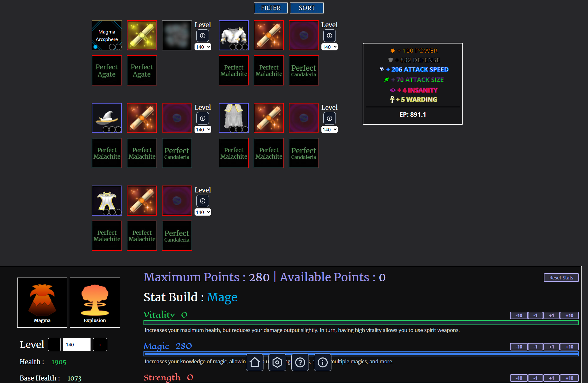Open the question mark help icon
Screen dimensions: 588x383
[x=300, y=362]
